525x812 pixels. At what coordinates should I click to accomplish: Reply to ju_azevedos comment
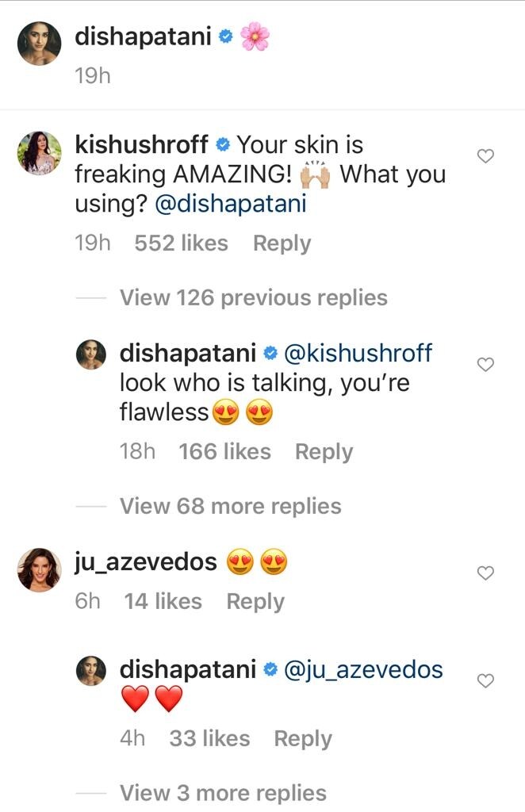(x=256, y=602)
